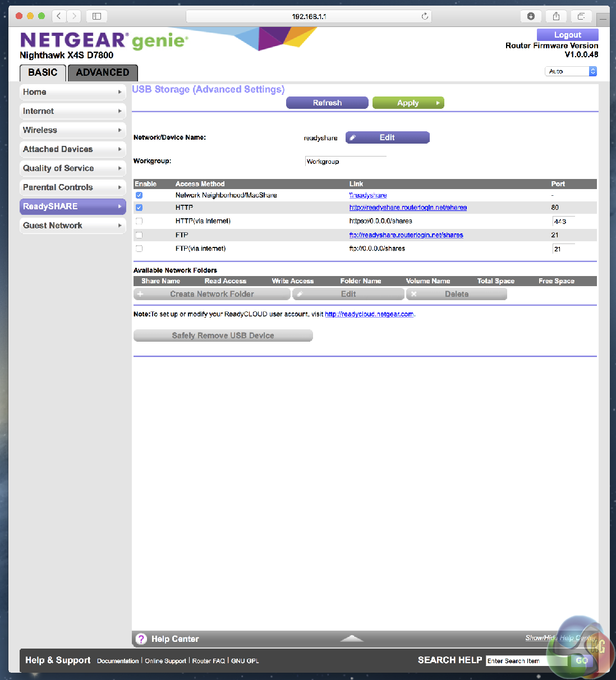Image resolution: width=616 pixels, height=680 pixels.
Task: Click Show/Hide Help Center link
Action: click(x=560, y=638)
